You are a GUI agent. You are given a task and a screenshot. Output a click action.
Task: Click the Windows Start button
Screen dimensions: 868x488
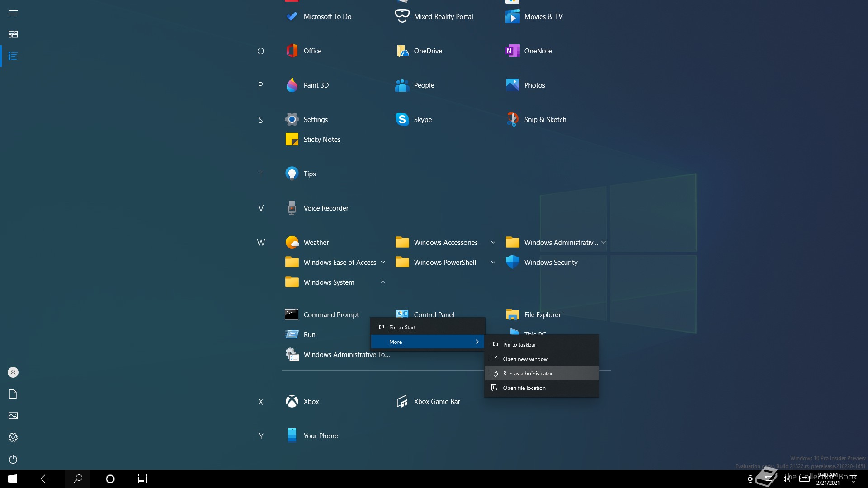point(13,479)
